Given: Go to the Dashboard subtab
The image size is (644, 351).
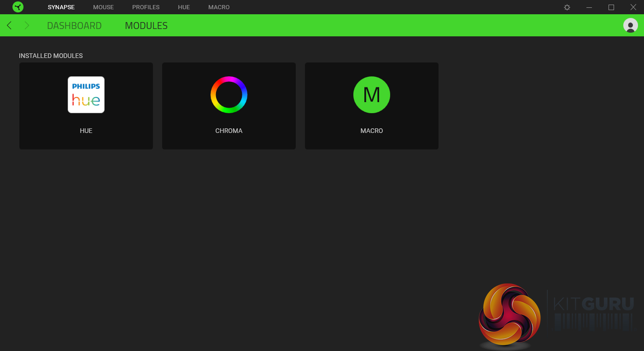Looking at the screenshot, I should click(x=74, y=26).
